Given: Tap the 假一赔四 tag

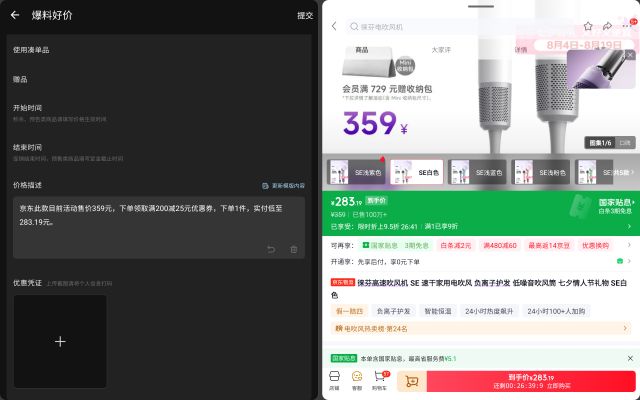Looking at the screenshot, I should tap(349, 311).
